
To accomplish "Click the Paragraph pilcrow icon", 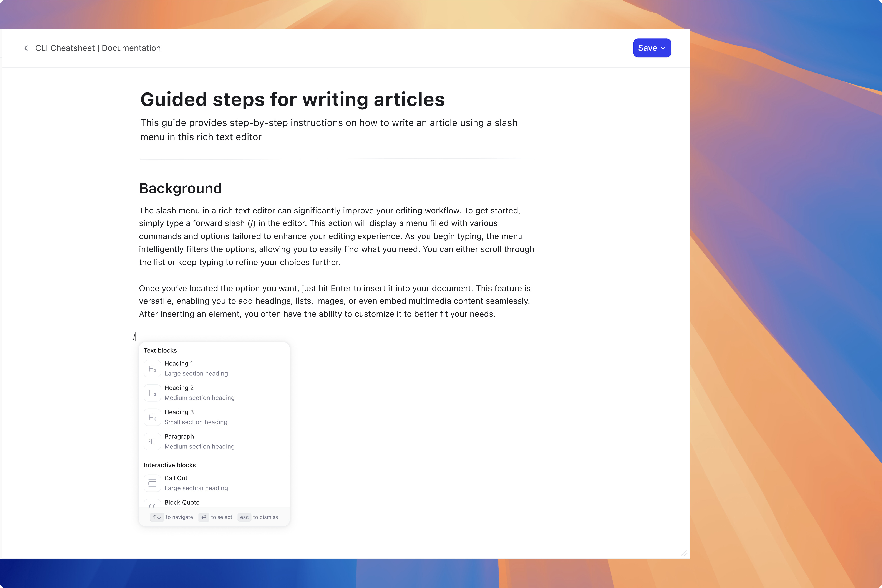I will [x=152, y=441].
